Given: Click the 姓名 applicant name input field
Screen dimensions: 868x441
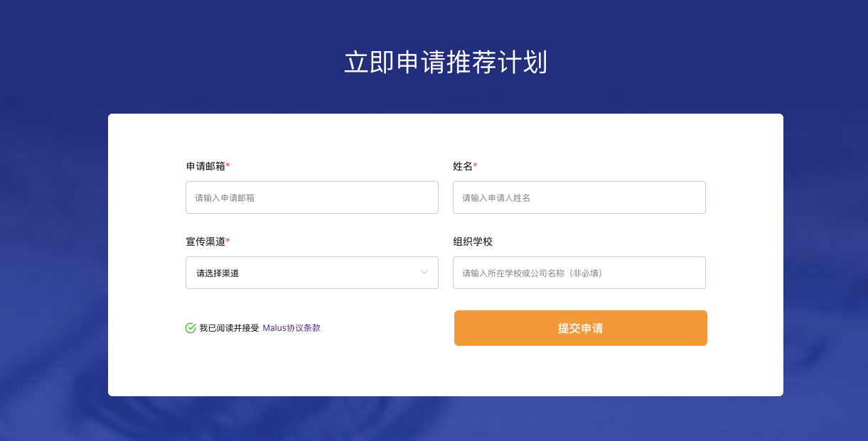Looking at the screenshot, I should pos(579,197).
